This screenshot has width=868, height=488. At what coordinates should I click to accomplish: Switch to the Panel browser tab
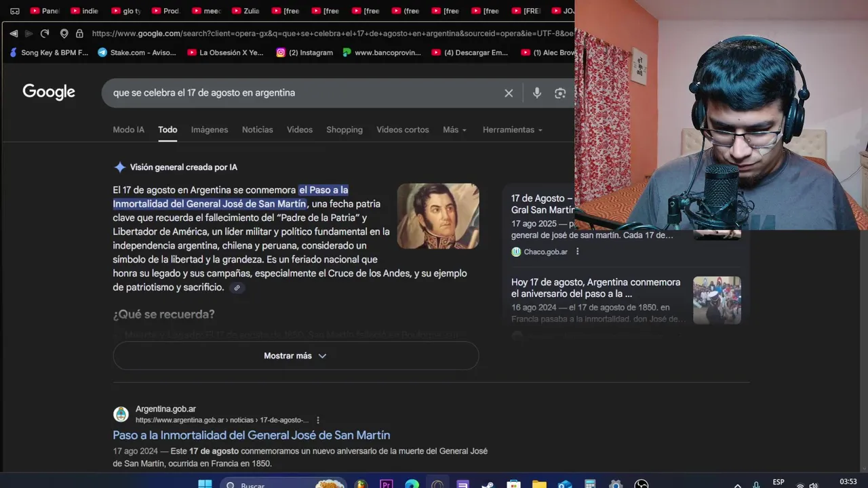pos(45,11)
